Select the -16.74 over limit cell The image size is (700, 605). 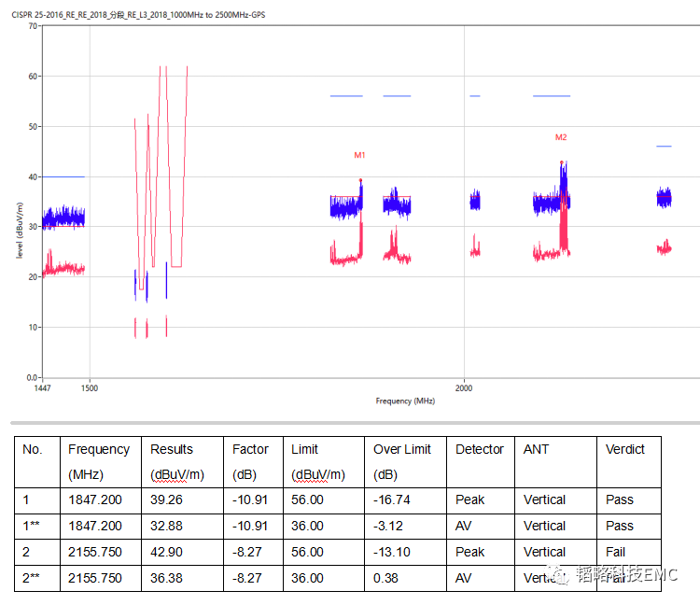tap(391, 499)
